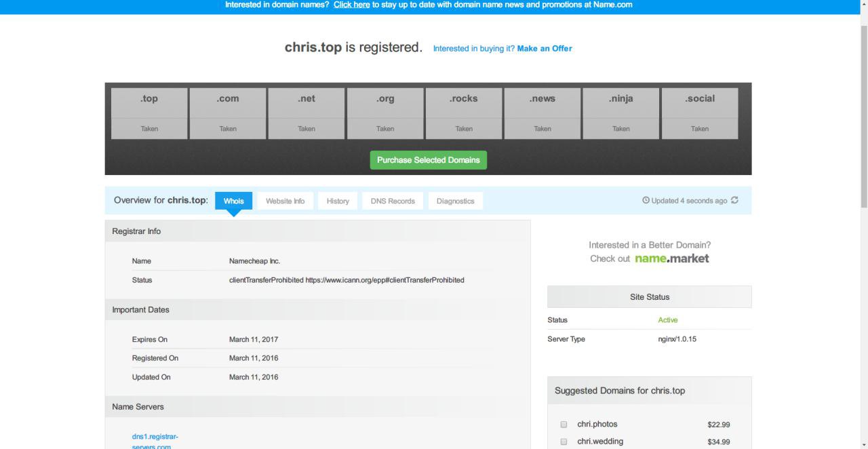Click the Important Dates section header
868x449 pixels.
(x=317, y=310)
